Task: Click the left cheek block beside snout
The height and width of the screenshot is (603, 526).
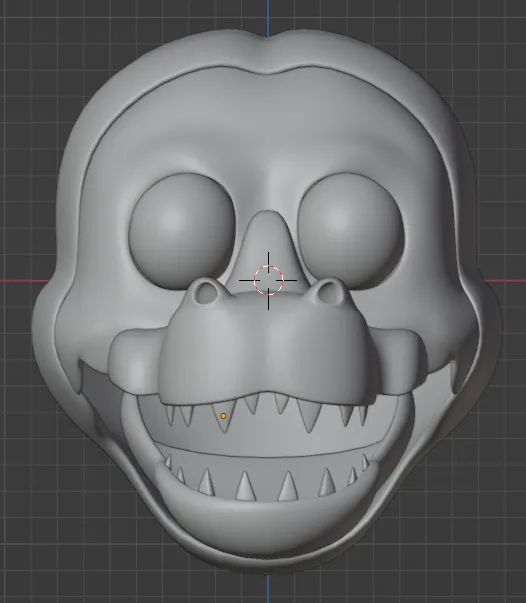Action: pyautogui.click(x=135, y=360)
